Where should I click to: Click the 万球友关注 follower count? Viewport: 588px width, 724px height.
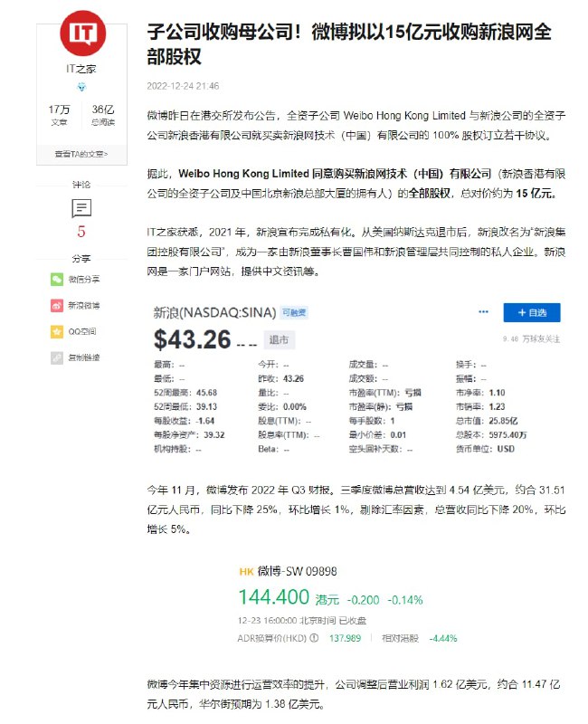531,338
